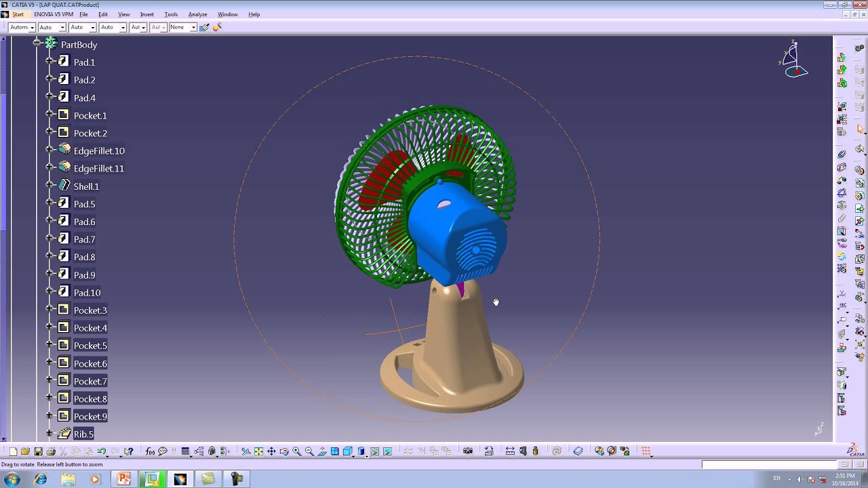Collapse the PartBody tree node
868x488 pixels.
[37, 44]
